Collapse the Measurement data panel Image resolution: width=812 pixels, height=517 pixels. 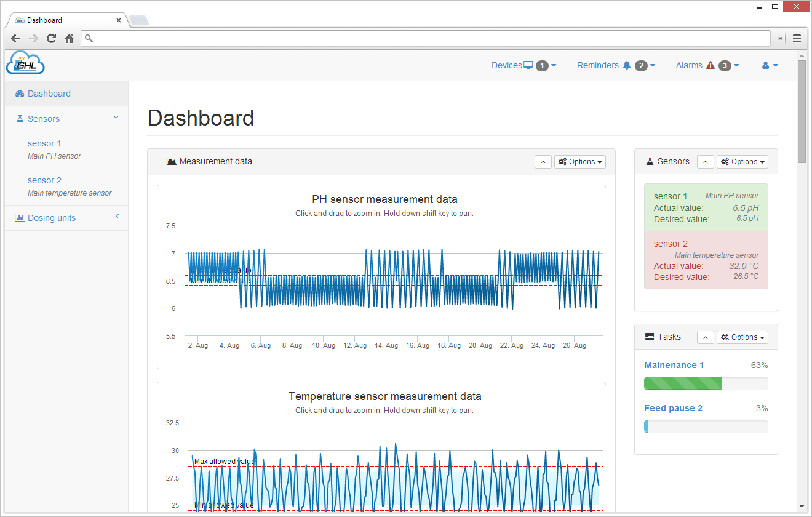[x=543, y=161]
